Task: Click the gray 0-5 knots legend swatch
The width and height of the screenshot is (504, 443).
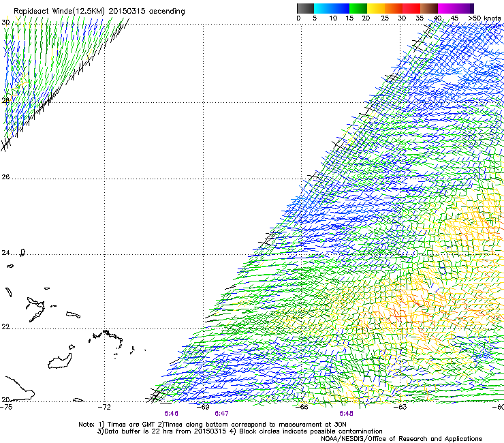Action: click(305, 8)
